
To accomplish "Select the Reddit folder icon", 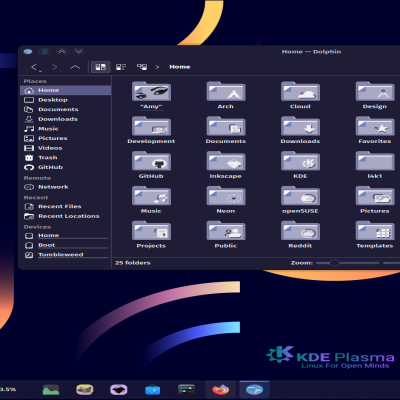I will [x=300, y=231].
